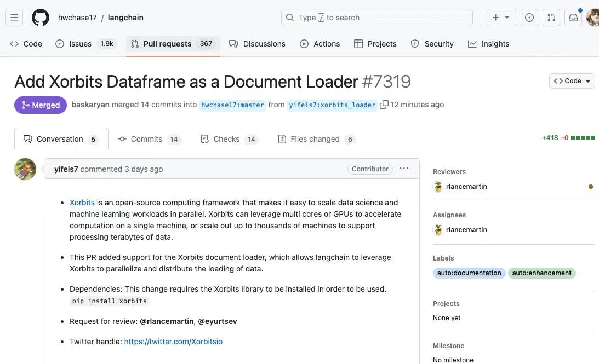Click the pending review status dot
This screenshot has width=599, height=364.
coord(591,187)
